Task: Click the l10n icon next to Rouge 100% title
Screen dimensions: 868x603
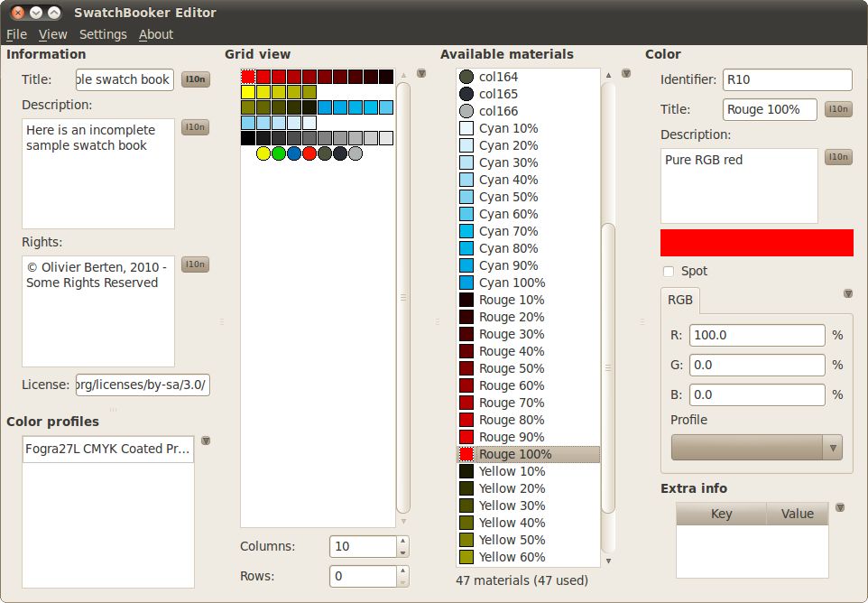Action: pos(838,108)
